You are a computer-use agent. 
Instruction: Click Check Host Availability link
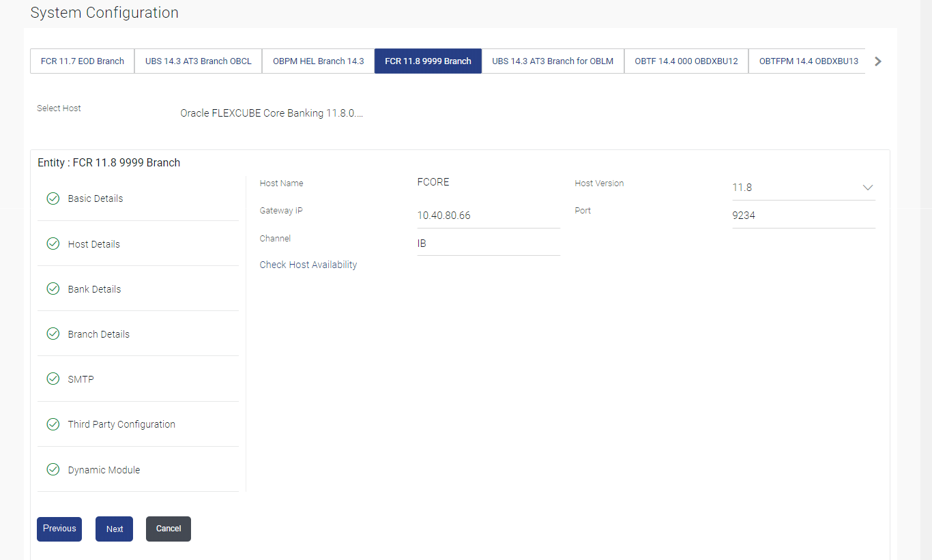tap(308, 265)
